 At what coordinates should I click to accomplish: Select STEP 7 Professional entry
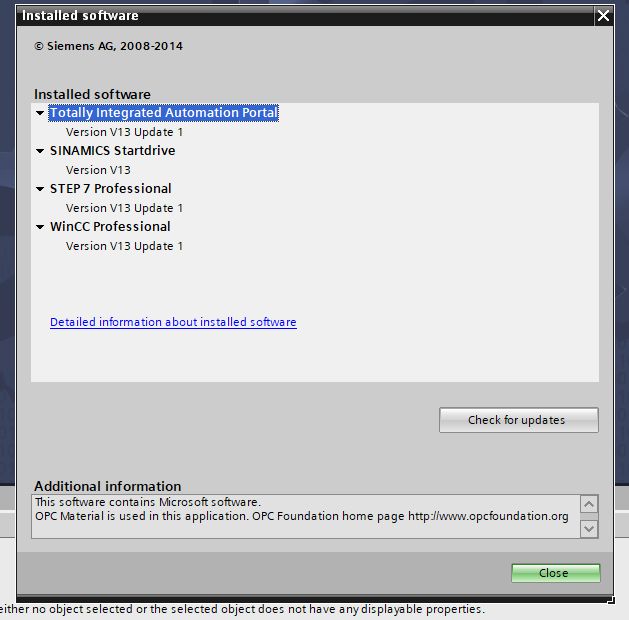110,189
